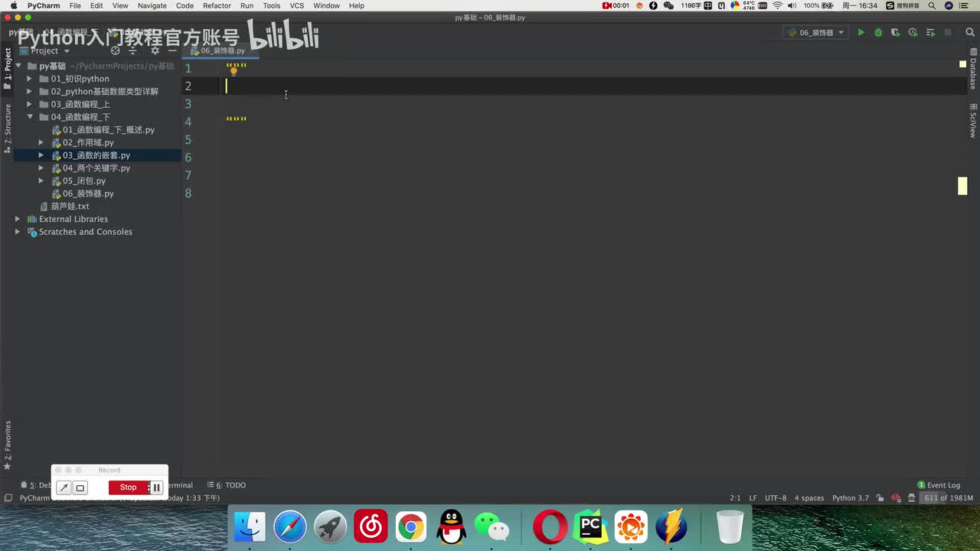Click the memory indicator 611 of 1981M

(x=948, y=498)
